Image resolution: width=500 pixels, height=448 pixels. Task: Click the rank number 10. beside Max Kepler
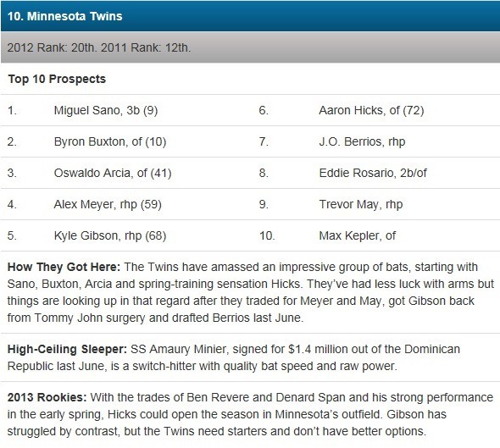(267, 235)
